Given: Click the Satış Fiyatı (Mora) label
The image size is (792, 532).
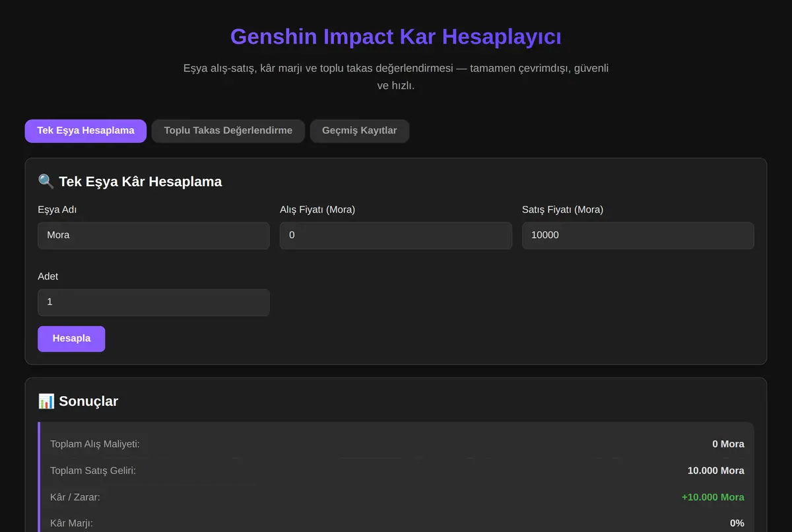Looking at the screenshot, I should click(562, 210).
